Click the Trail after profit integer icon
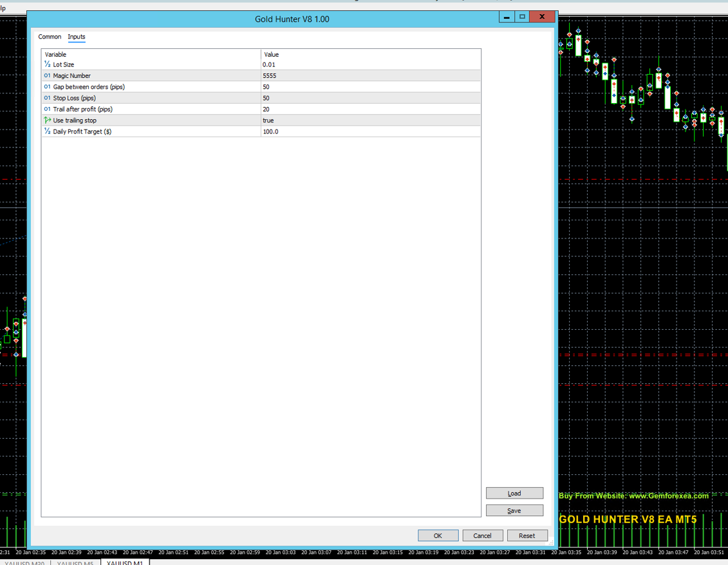The width and height of the screenshot is (728, 565). (x=47, y=109)
